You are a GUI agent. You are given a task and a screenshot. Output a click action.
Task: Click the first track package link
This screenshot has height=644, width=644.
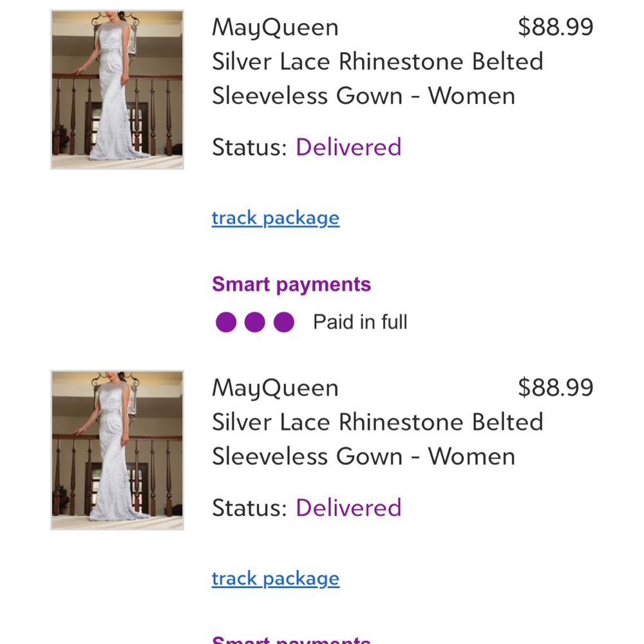(276, 218)
